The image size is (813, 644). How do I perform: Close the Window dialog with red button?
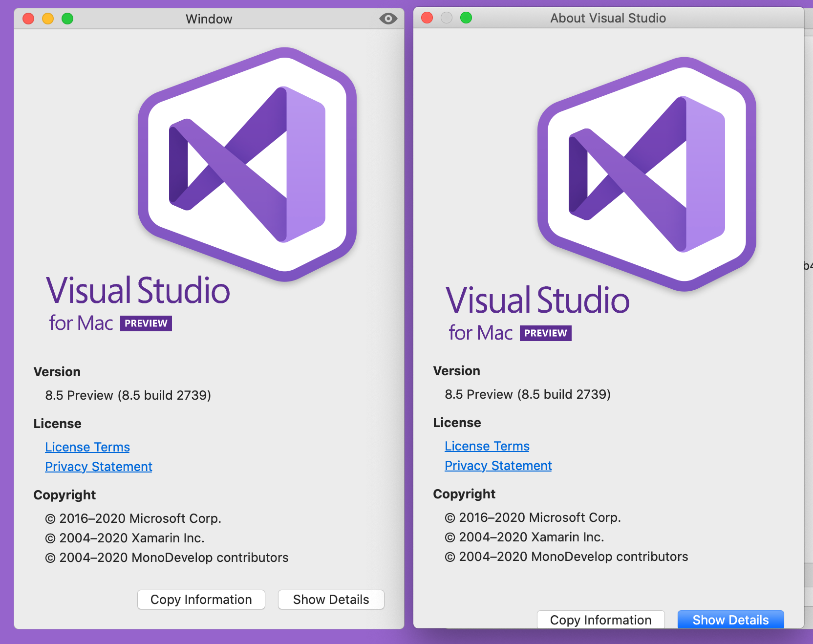click(28, 19)
